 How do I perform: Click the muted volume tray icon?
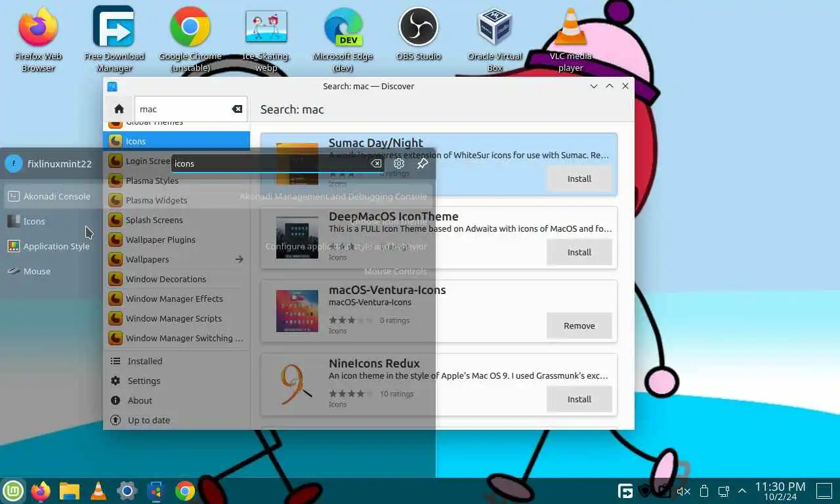684,491
